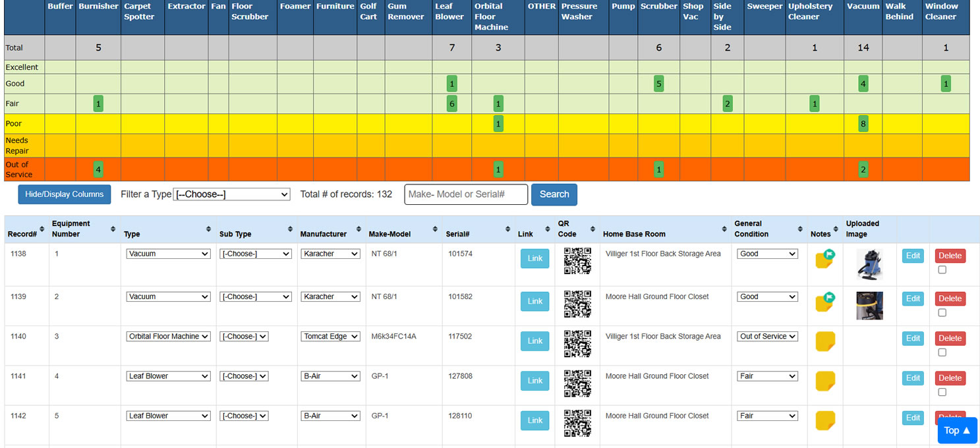
Task: Click the green 8 badge in Poor row
Action: (x=863, y=124)
